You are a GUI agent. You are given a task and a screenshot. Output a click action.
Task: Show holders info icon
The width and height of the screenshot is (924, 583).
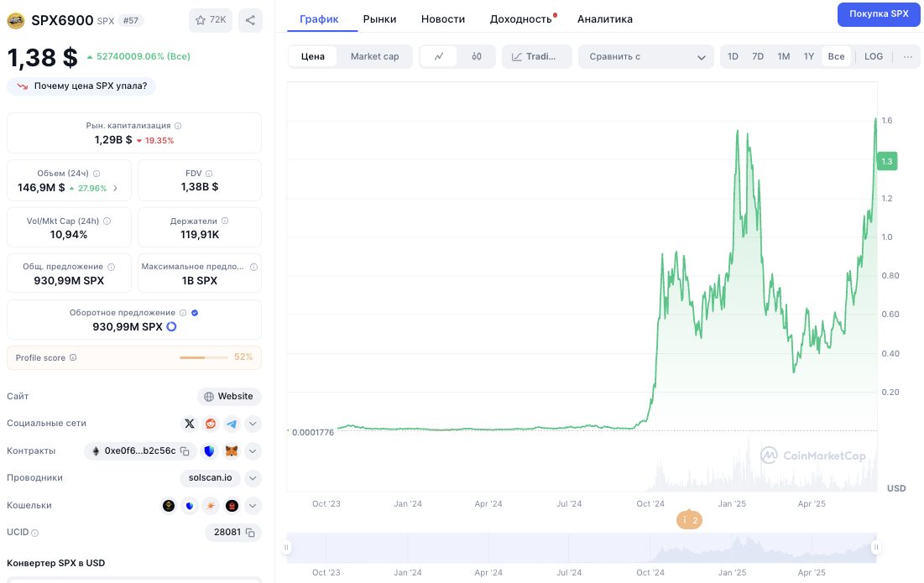(225, 221)
